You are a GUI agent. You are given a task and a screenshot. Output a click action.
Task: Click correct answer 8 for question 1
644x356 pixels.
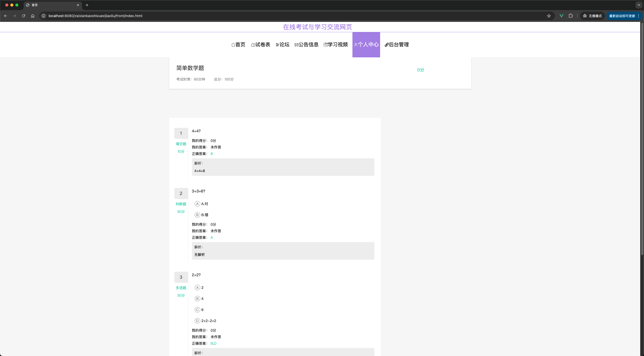pos(212,154)
